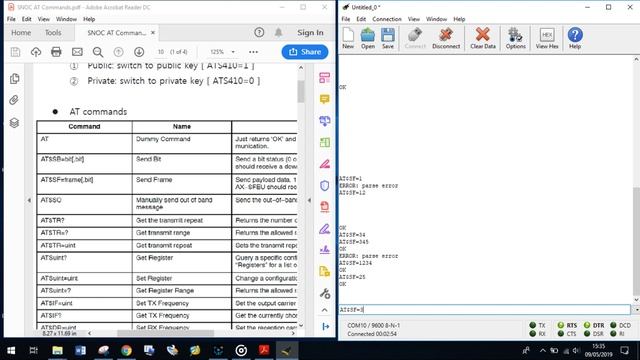This screenshot has height=360, width=640.
Task: Open View menu in Acrobat Reader
Action: [43, 19]
